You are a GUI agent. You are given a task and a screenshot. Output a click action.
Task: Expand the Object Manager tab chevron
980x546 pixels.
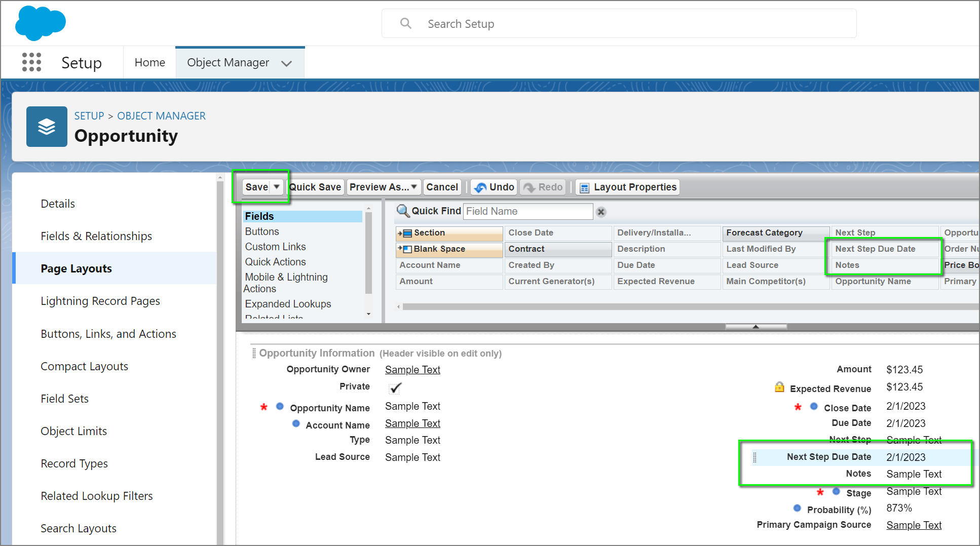coord(287,63)
